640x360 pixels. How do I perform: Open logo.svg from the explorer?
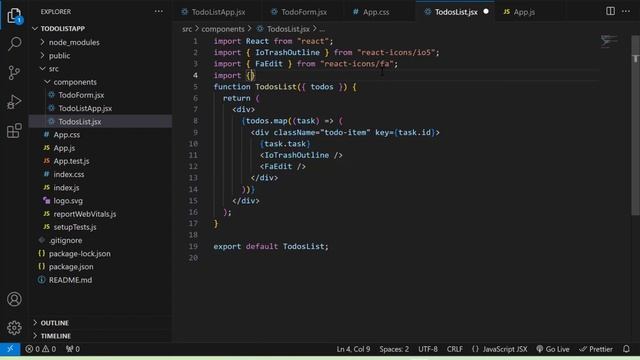click(100, 201)
